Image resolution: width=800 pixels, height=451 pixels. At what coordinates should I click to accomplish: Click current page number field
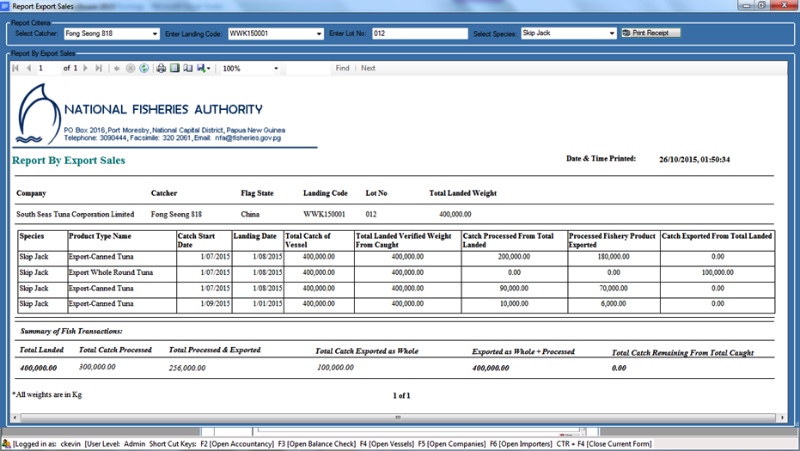click(48, 68)
